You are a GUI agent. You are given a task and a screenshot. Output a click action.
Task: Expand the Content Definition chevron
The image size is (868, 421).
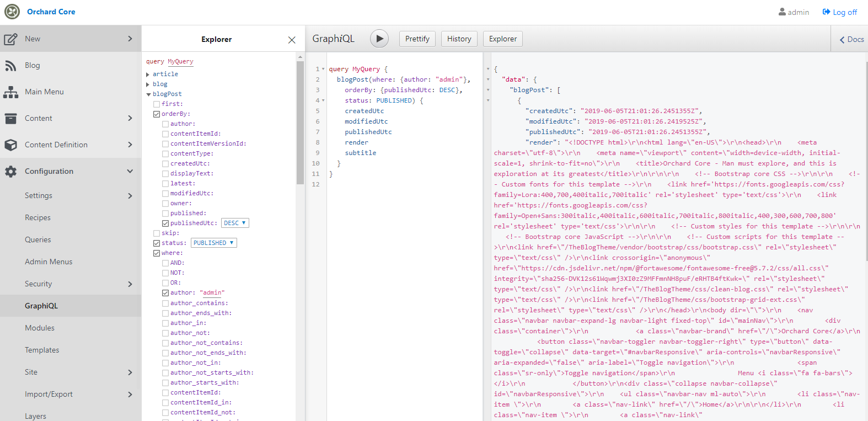[x=130, y=145]
